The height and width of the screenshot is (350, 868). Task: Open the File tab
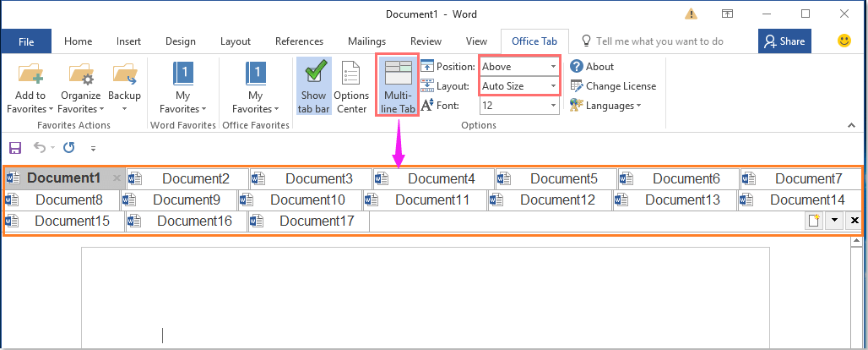click(26, 41)
